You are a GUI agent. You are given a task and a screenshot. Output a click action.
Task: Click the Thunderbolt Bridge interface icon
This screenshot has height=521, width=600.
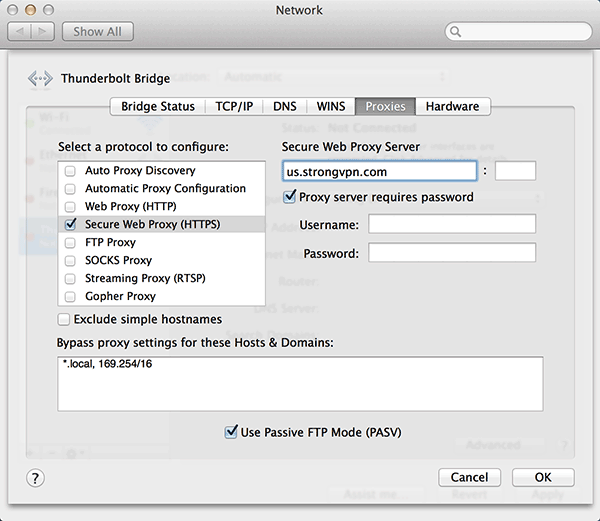(40, 78)
